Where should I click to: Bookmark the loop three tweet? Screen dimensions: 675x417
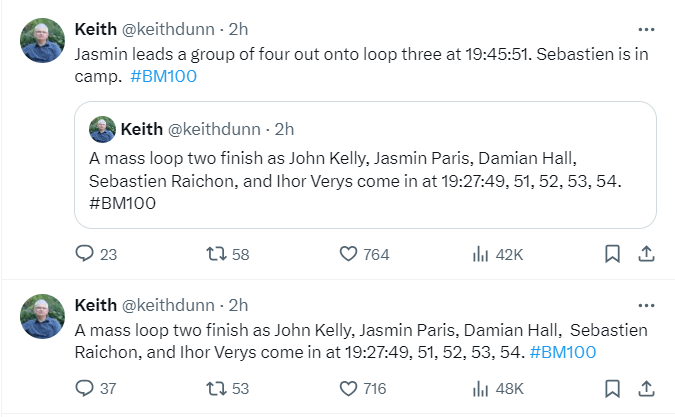[x=612, y=255]
